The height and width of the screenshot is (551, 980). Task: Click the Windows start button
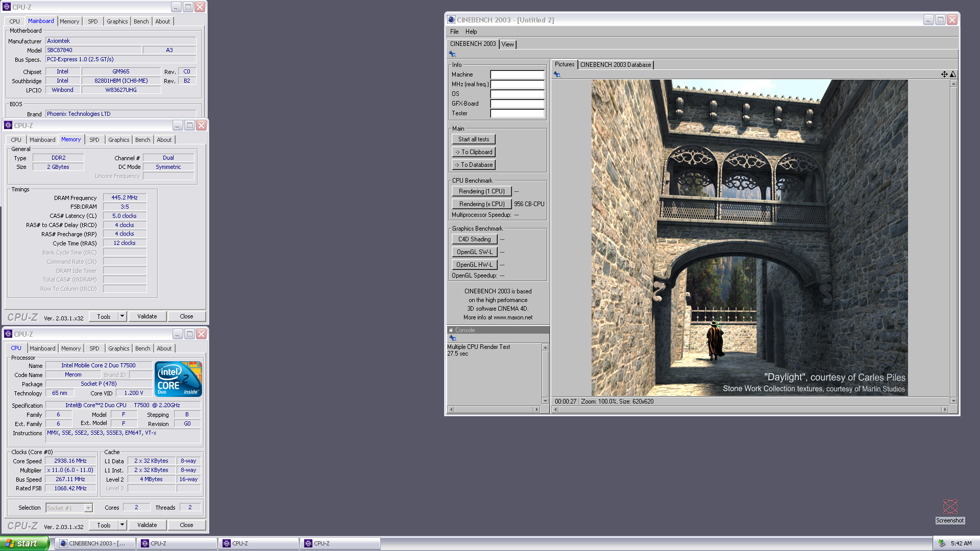click(24, 543)
